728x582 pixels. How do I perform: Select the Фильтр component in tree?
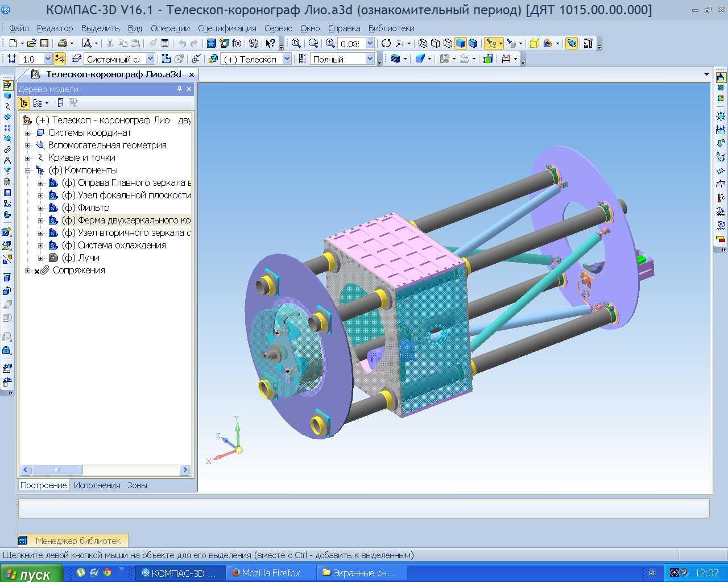pos(93,208)
